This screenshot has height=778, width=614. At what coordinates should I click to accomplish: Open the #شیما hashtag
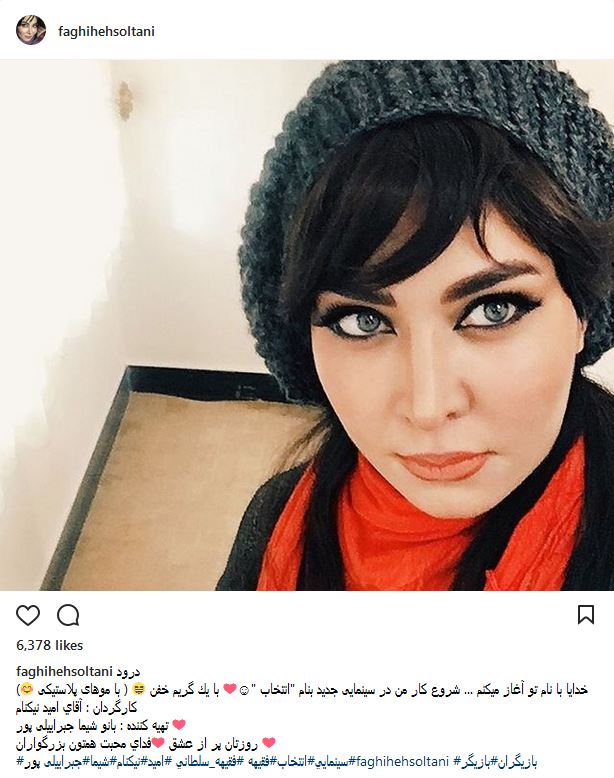(99, 761)
